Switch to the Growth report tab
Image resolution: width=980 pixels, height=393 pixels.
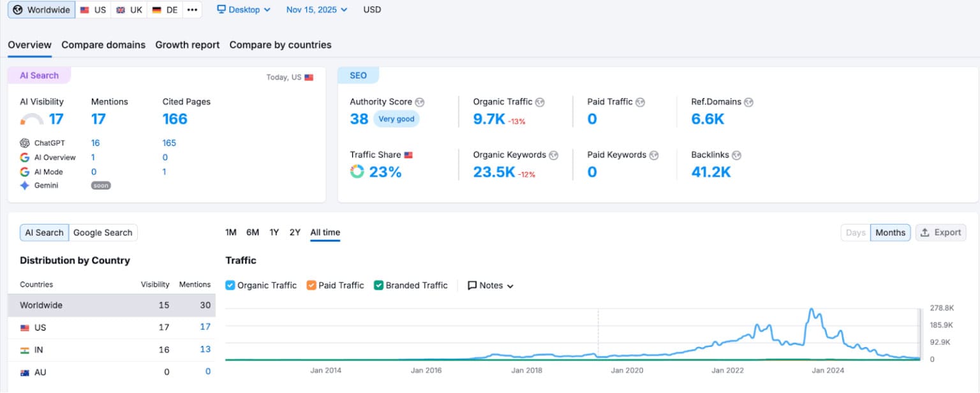(187, 45)
